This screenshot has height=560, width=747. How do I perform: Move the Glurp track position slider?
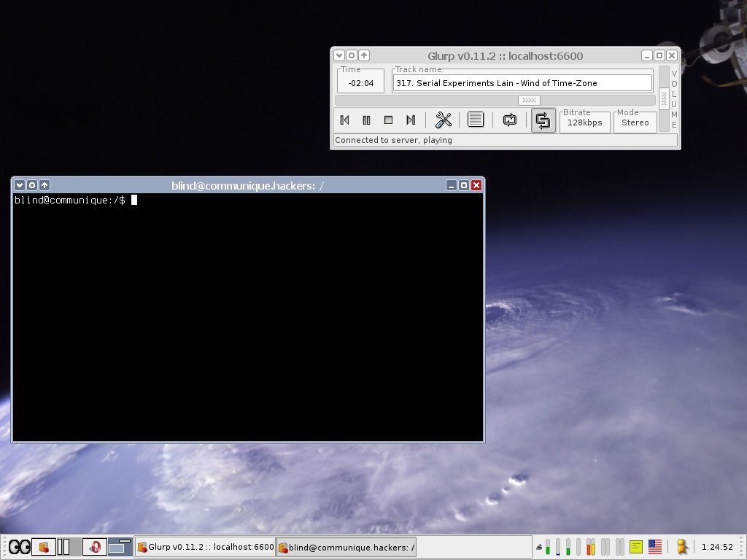529,100
